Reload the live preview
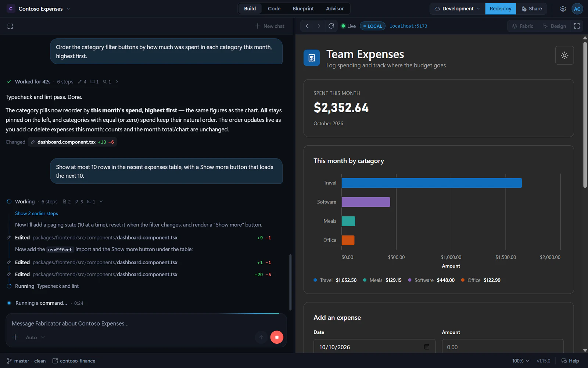This screenshot has height=368, width=588. pyautogui.click(x=331, y=26)
